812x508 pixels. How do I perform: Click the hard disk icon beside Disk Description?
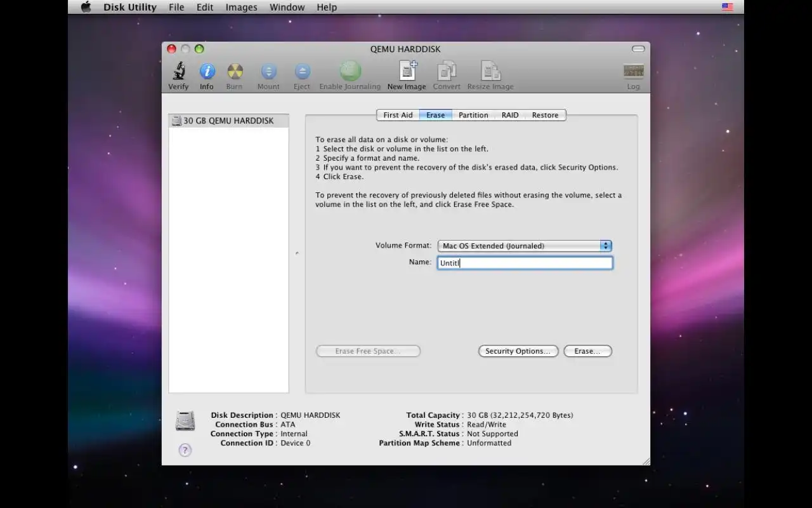[x=185, y=421]
